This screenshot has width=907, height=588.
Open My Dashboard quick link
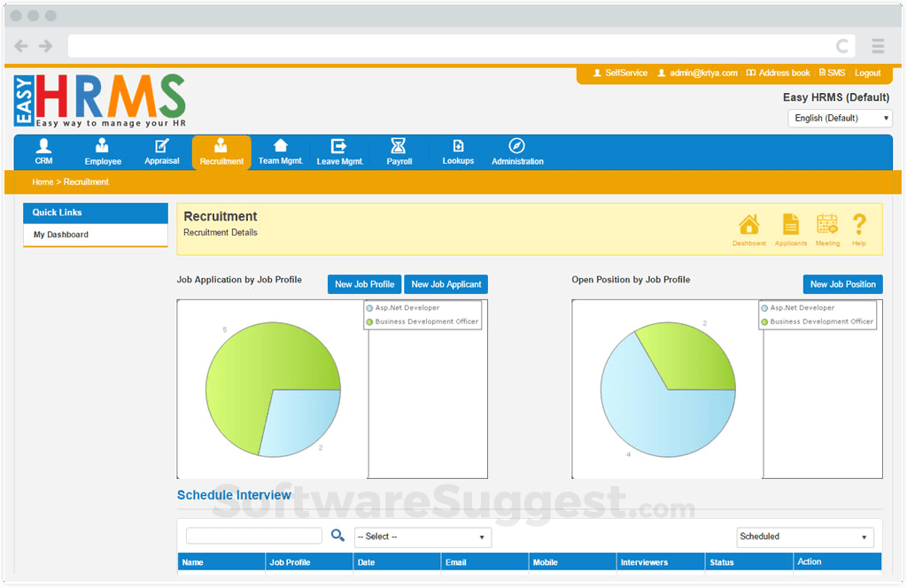[61, 234]
